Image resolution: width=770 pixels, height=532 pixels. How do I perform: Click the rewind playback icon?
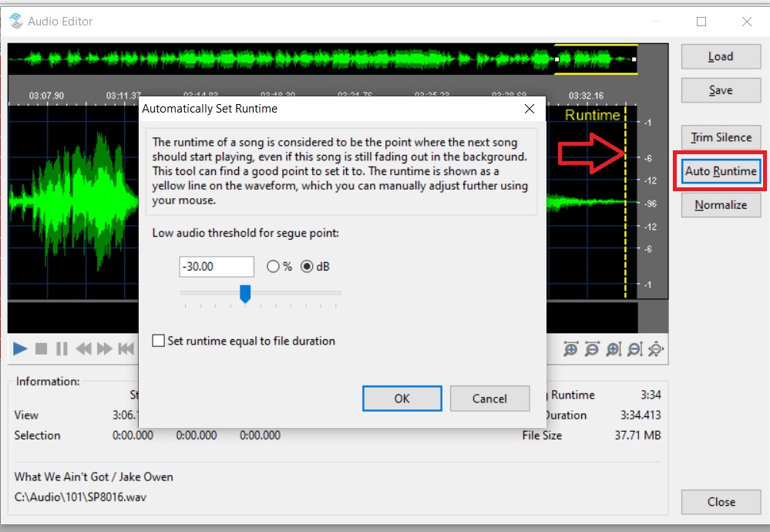(83, 349)
